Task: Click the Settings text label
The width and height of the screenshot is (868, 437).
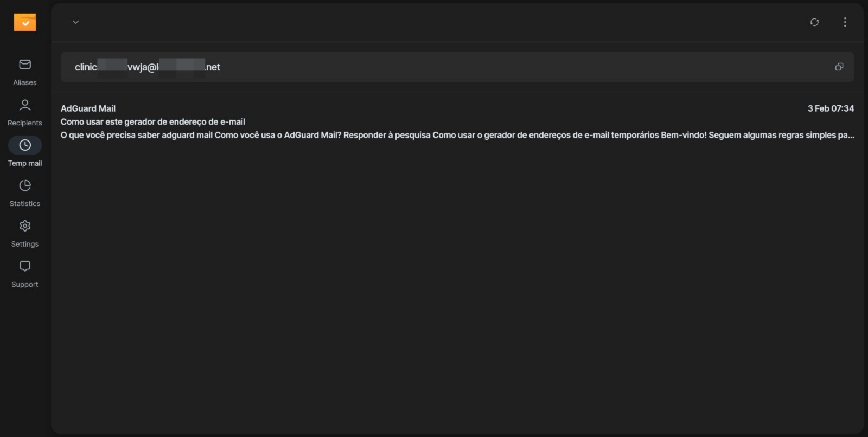Action: 25,244
